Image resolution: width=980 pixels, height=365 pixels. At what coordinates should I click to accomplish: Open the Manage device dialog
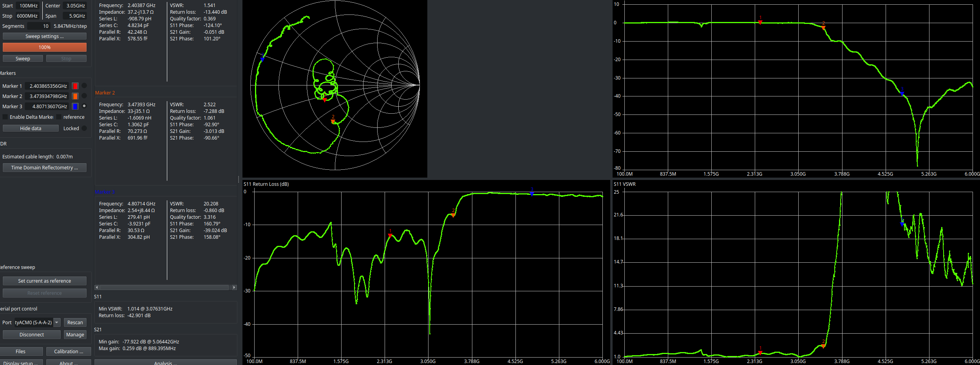coord(75,334)
